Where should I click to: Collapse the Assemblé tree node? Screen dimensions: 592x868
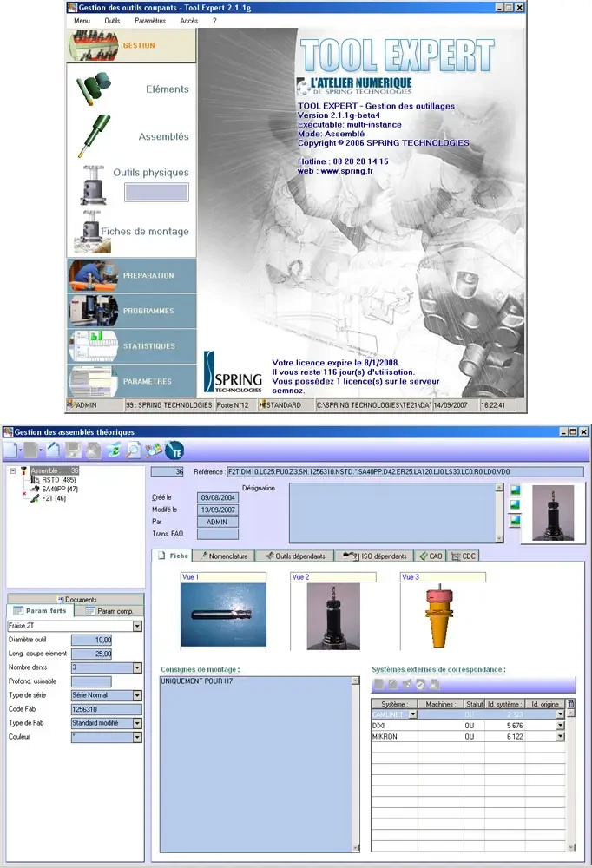pos(13,471)
